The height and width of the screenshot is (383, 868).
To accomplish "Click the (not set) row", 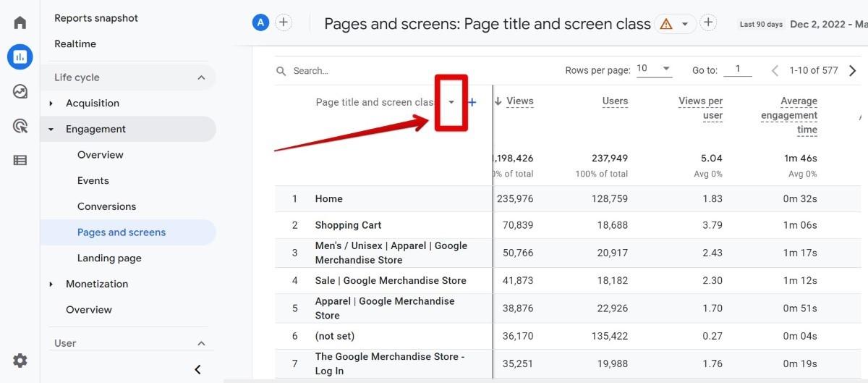I will click(335, 337).
